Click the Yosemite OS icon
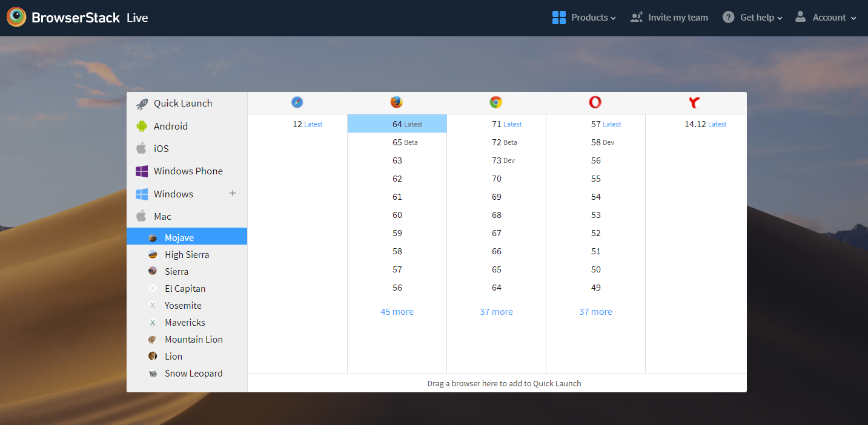868x425 pixels. pyautogui.click(x=153, y=306)
